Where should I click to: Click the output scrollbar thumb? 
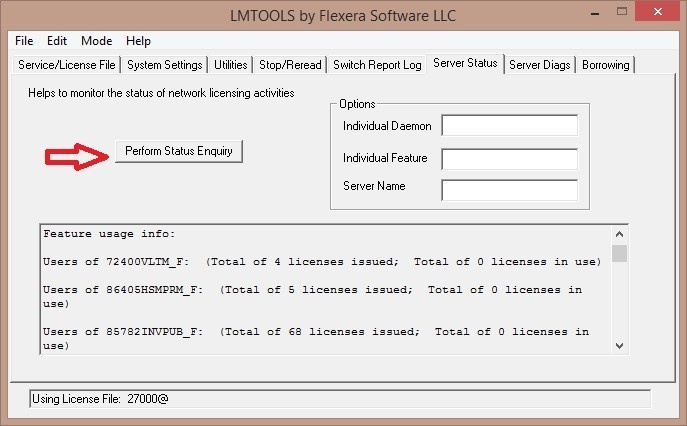pyautogui.click(x=619, y=253)
